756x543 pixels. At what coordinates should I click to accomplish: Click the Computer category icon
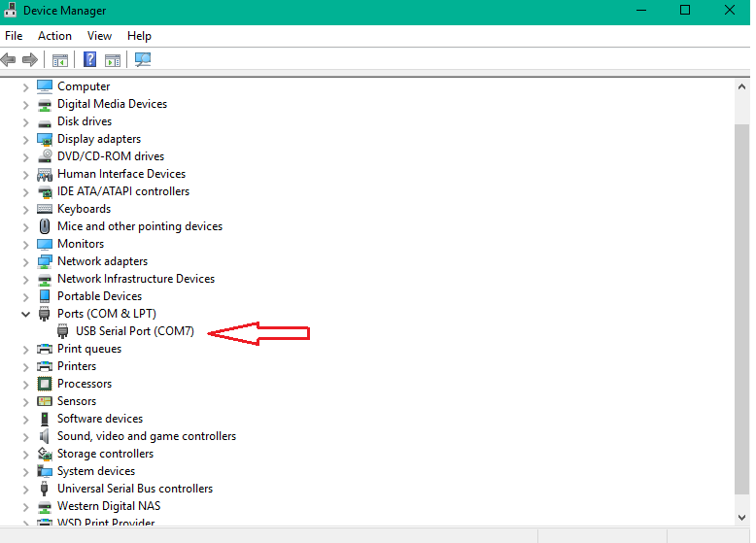(x=45, y=86)
